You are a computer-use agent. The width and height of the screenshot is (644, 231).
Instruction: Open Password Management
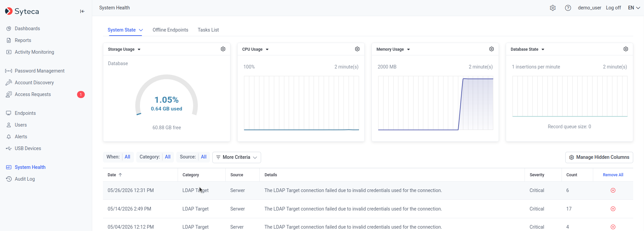coord(40,71)
